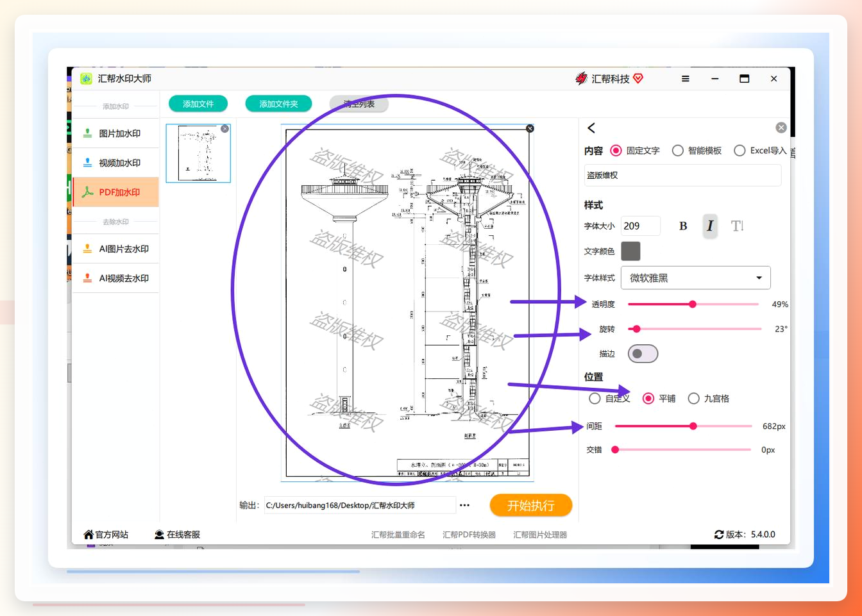Open the AI视频去水印 section
862x616 pixels.
point(115,278)
